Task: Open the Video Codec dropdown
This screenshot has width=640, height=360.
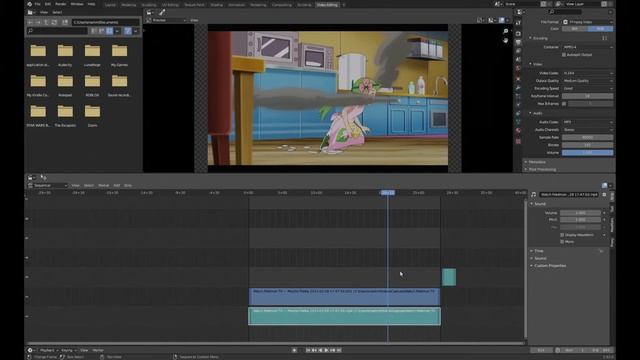Action: [588, 73]
